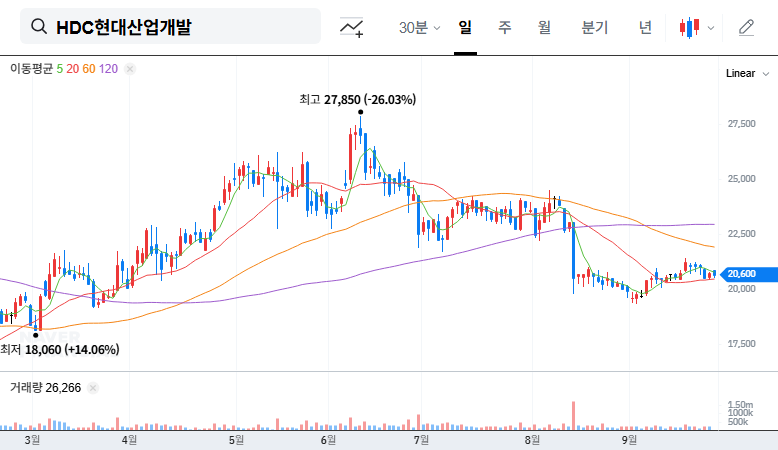This screenshot has height=450, width=778.
Task: Click the 9월 date axis label
Action: [629, 440]
